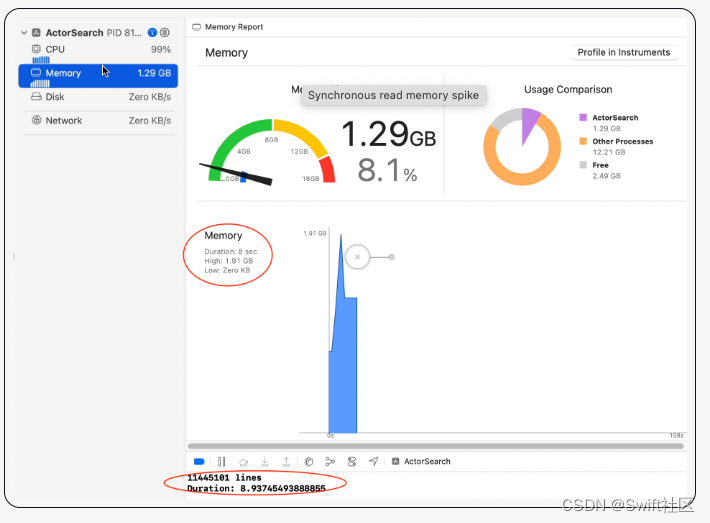Select the Network gauge row
Image resolution: width=710 pixels, height=523 pixels.
(x=98, y=121)
